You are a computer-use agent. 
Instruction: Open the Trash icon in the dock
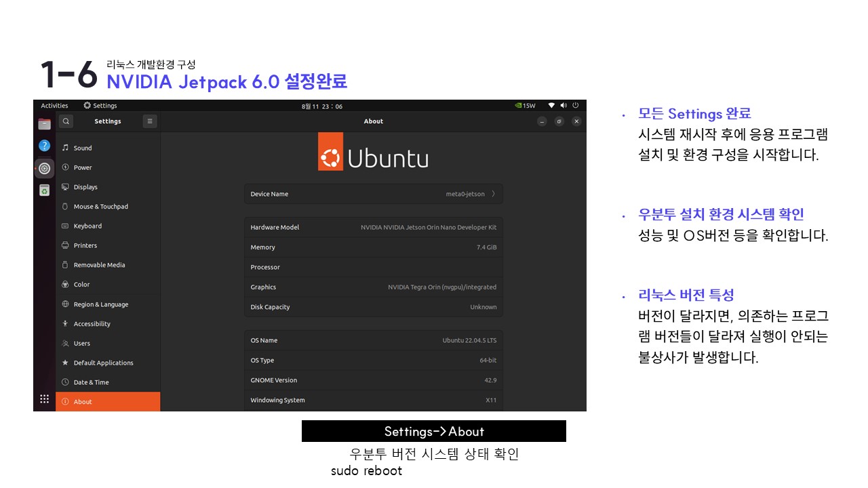coord(44,190)
